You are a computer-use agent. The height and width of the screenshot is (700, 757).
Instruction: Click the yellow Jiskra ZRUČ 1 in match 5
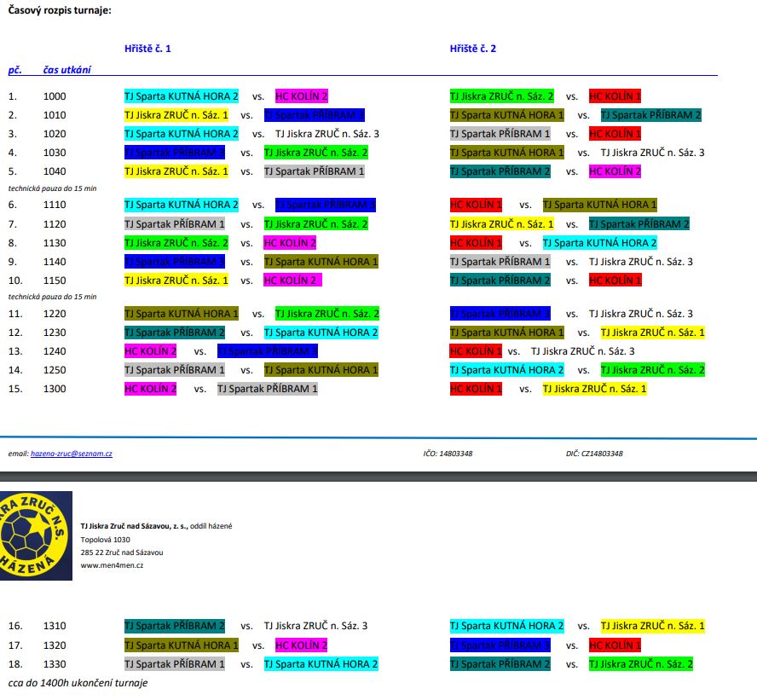point(176,171)
